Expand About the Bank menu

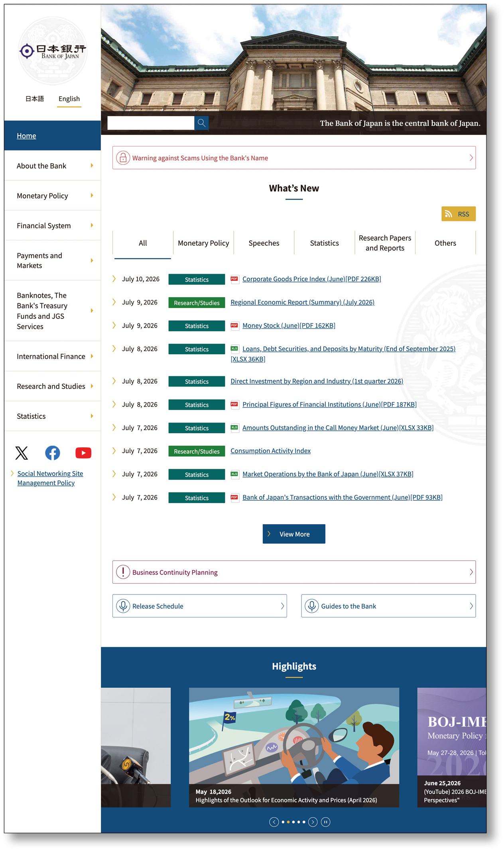(53, 166)
